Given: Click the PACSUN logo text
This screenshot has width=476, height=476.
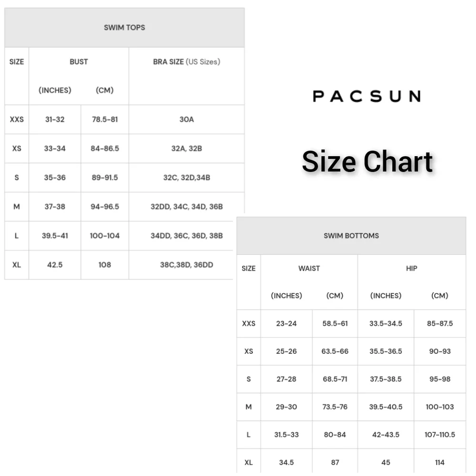Looking at the screenshot, I should tap(367, 96).
